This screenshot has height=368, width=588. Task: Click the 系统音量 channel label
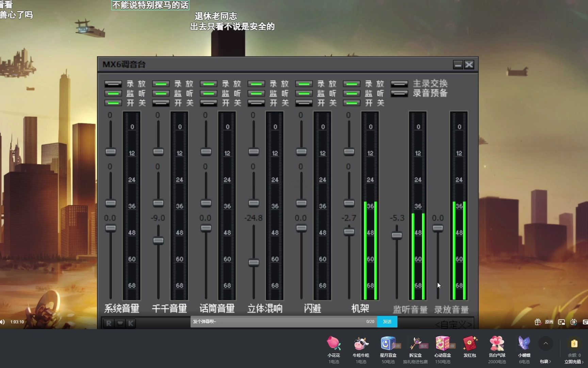pyautogui.click(x=121, y=308)
